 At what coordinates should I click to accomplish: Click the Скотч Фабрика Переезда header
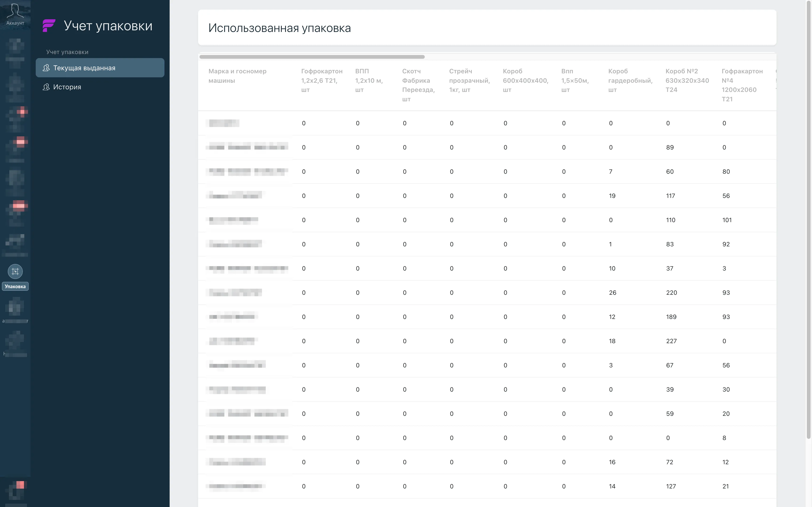(x=418, y=85)
